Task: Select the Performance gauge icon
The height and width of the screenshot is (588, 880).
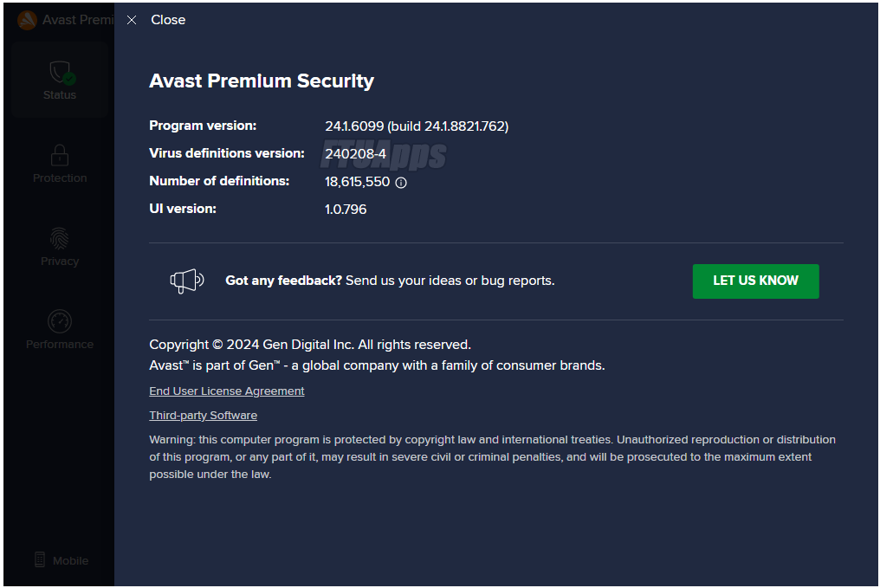Action: (x=60, y=321)
